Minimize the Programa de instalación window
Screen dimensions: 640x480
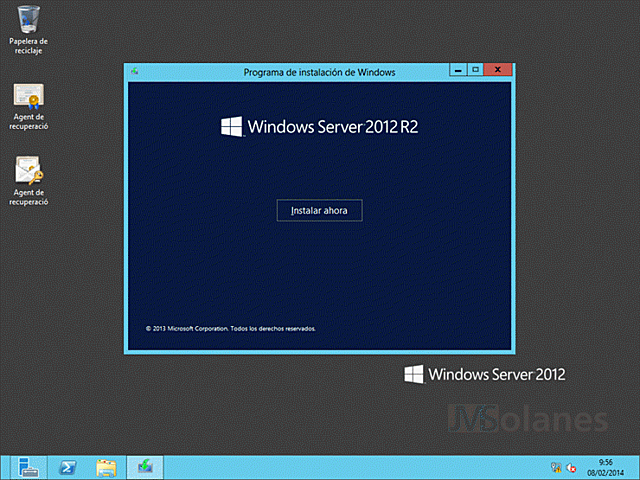coord(458,70)
